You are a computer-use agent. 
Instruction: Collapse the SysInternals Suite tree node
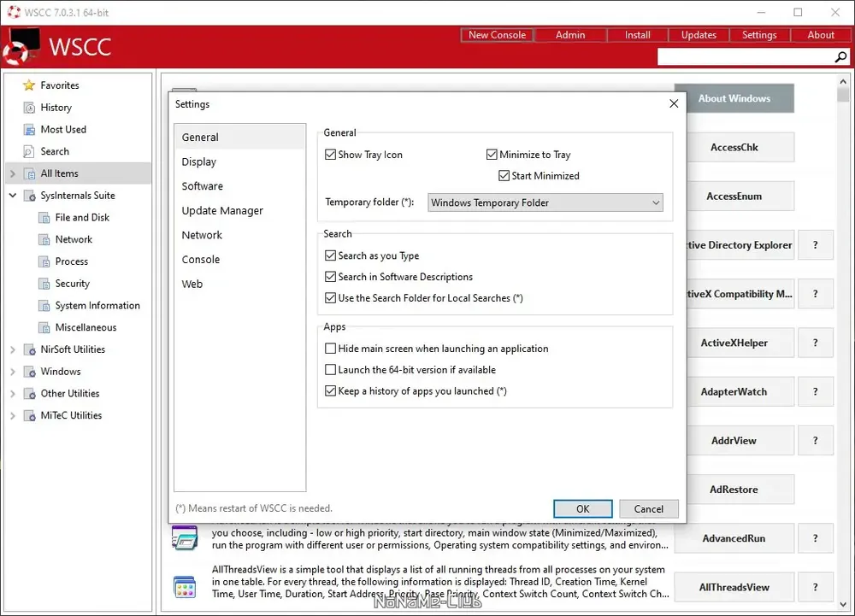(13, 196)
